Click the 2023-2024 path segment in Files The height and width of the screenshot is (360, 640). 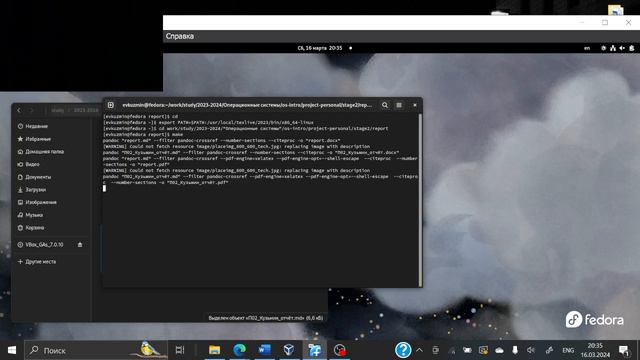(86, 110)
